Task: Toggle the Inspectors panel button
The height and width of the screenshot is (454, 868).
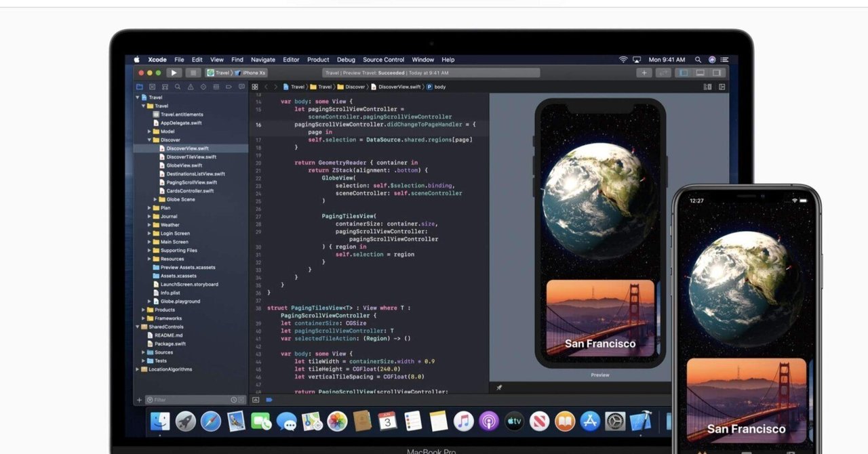Action: [716, 73]
